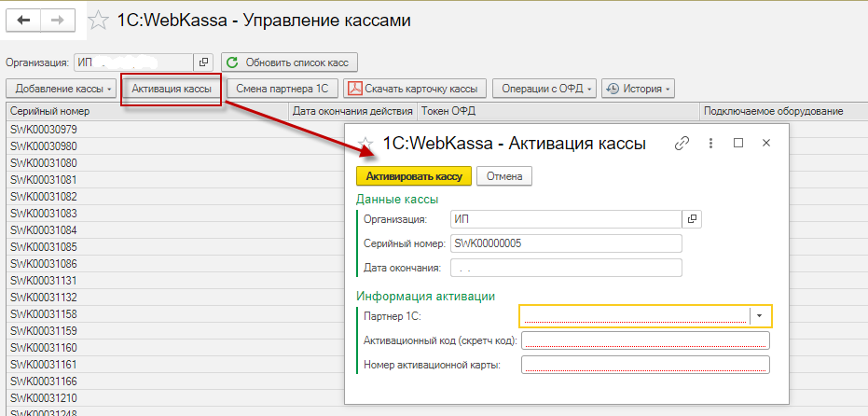Click yellow Активировать кассу button
This screenshot has width=868, height=416.
click(x=414, y=176)
